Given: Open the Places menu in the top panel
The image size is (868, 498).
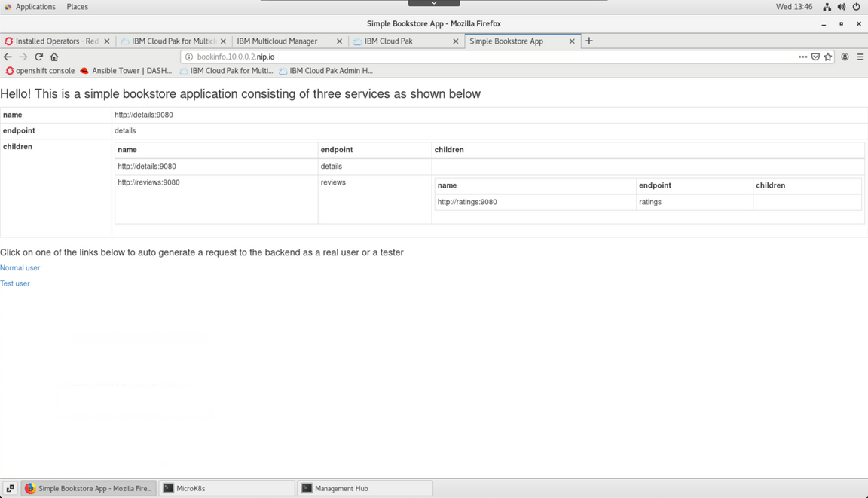Looking at the screenshot, I should pyautogui.click(x=77, y=7).
